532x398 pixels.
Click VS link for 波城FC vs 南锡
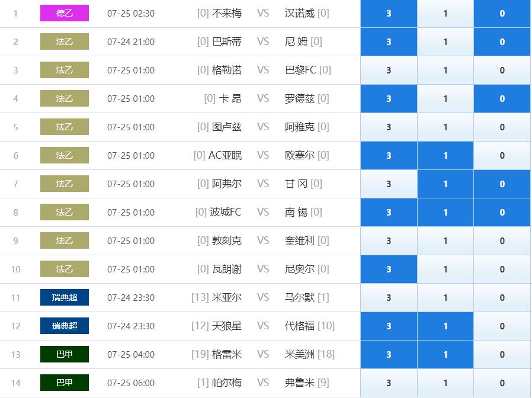pyautogui.click(x=263, y=213)
